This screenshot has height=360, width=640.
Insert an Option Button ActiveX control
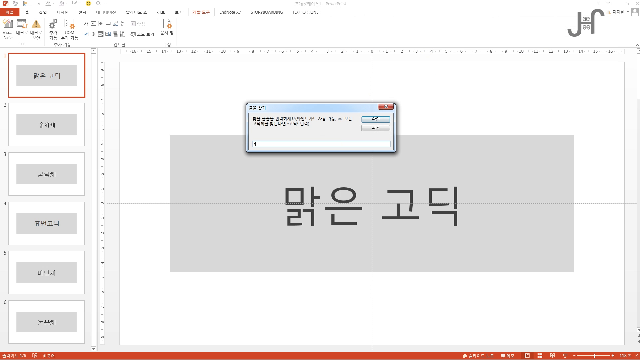point(93,34)
